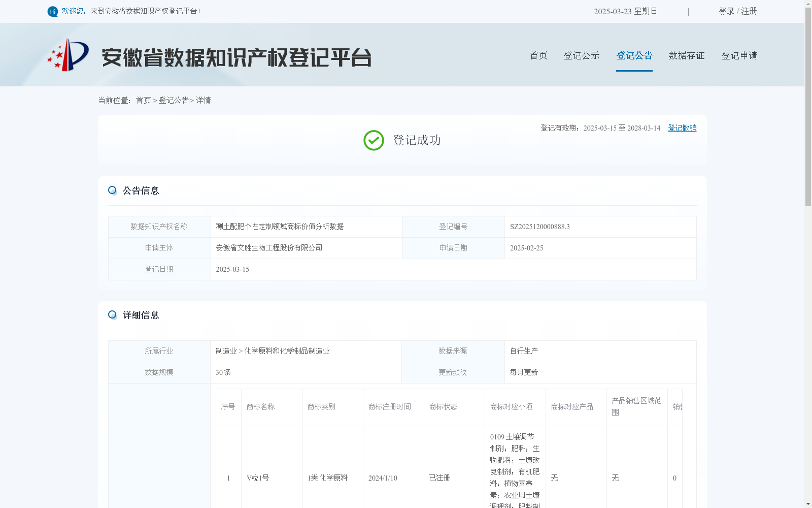Click the 申请主体 label cell

click(159, 248)
